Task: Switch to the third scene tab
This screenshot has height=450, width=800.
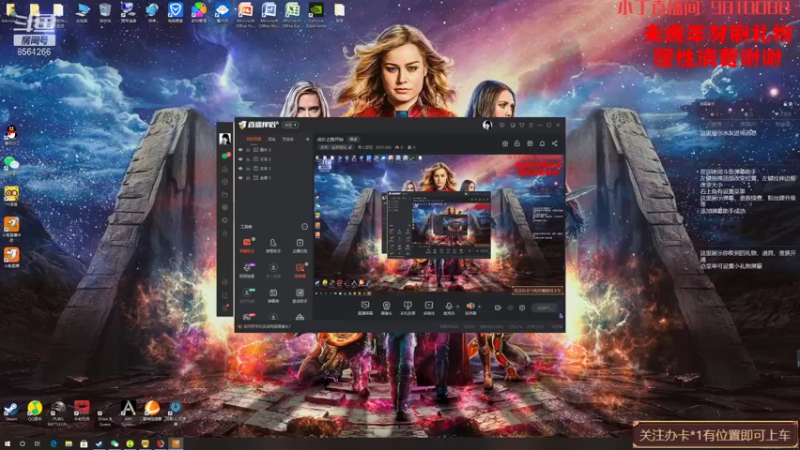Action: 288,139
